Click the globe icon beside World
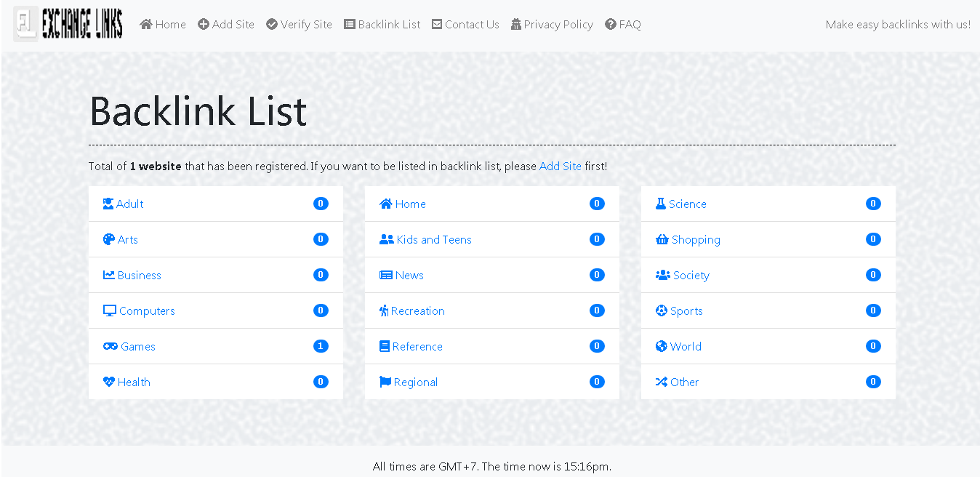 tap(662, 346)
